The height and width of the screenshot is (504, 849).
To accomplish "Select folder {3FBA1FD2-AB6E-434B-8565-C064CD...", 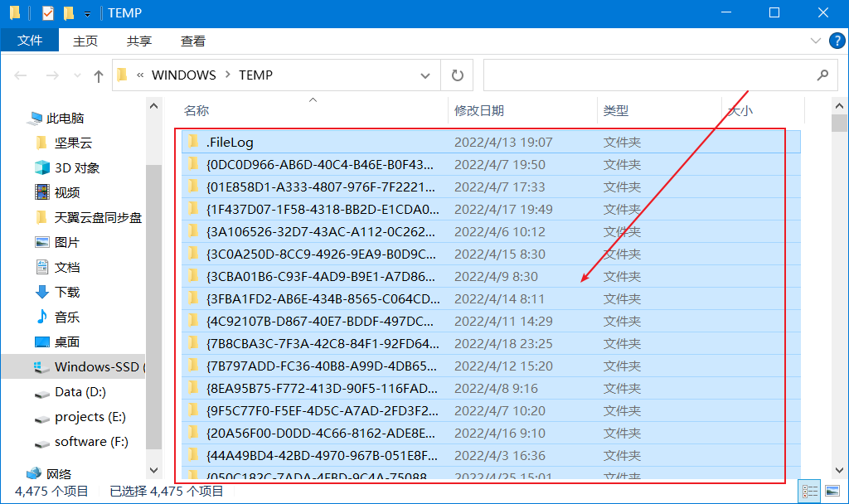I will (323, 298).
